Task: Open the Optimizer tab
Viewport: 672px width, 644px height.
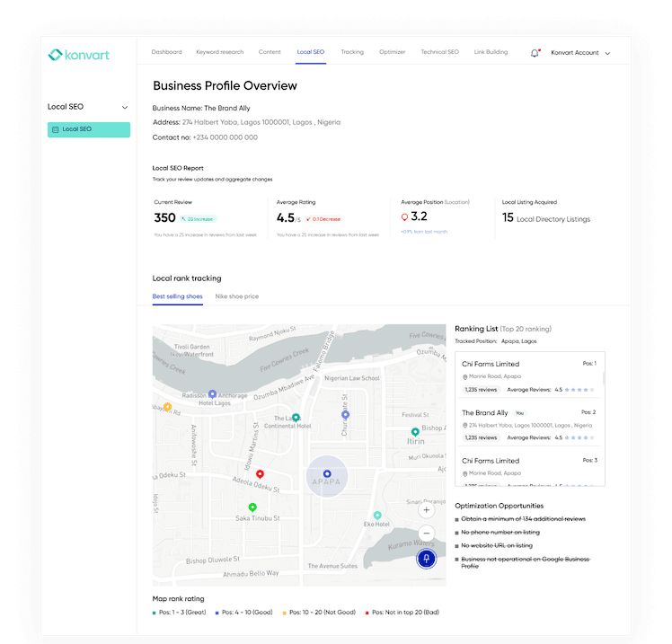Action: (x=392, y=52)
